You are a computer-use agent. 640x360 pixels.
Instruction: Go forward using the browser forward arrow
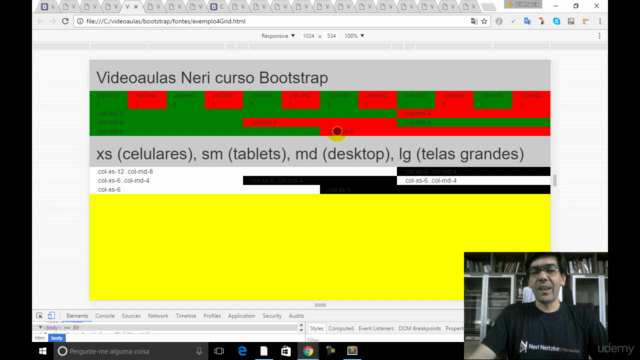coord(52,21)
